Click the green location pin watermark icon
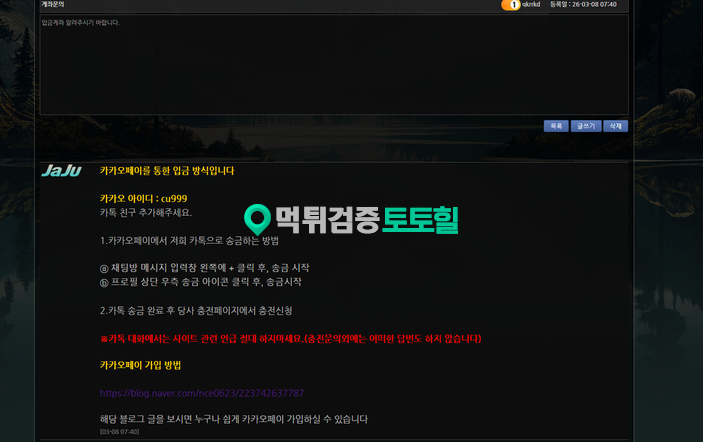 [258, 220]
